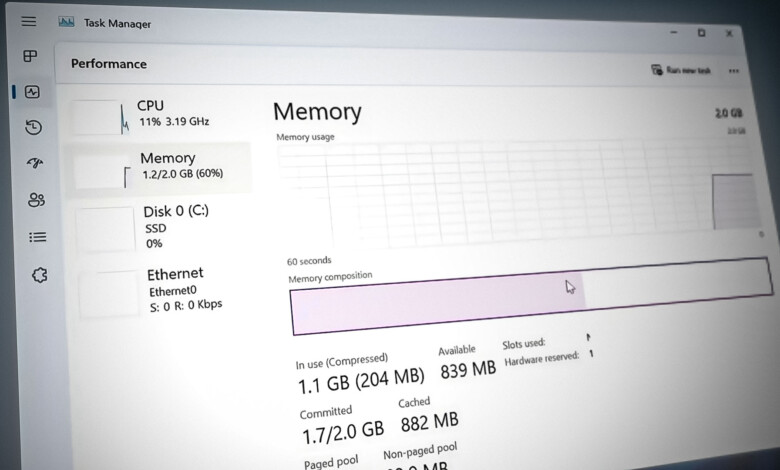The height and width of the screenshot is (470, 780).
Task: Click the Non-paged pool label
Action: 420,451
